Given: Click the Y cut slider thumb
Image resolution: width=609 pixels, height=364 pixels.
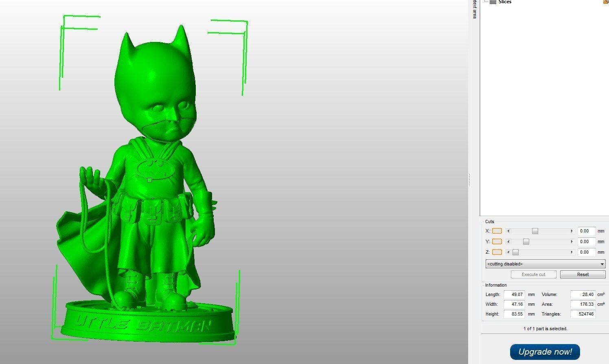Looking at the screenshot, I should [526, 242].
